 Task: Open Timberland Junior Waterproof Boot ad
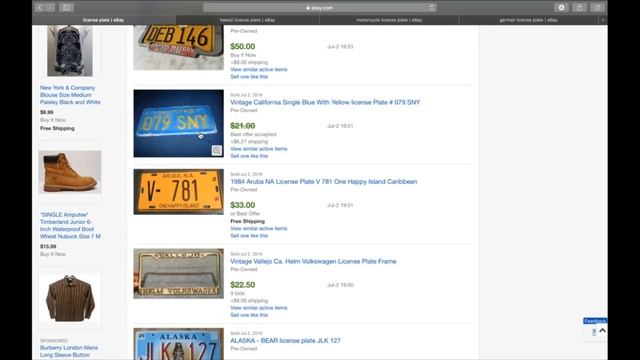tap(70, 225)
